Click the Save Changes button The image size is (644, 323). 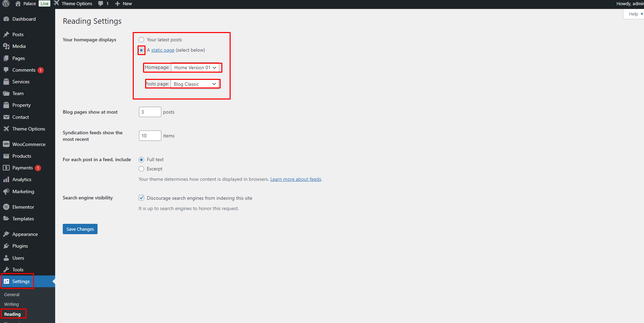point(80,229)
